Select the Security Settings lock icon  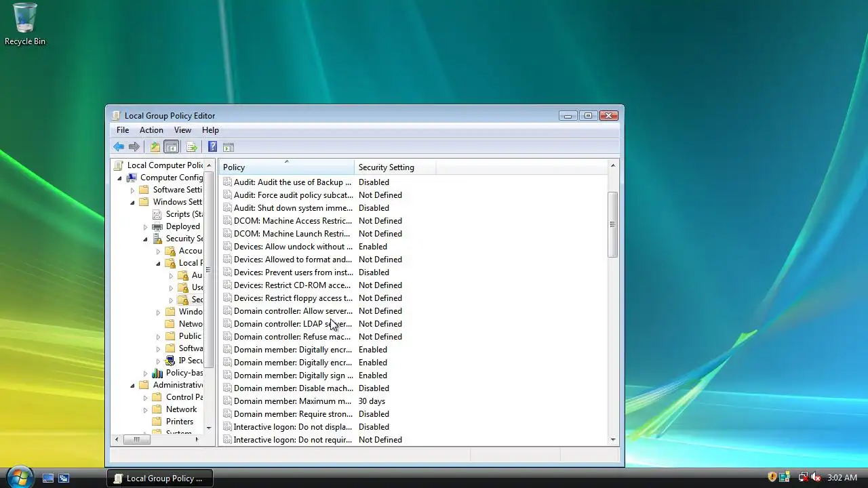pyautogui.click(x=157, y=239)
